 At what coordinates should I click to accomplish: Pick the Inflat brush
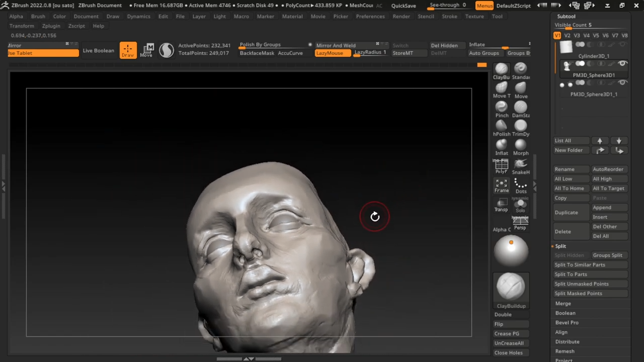coord(501,145)
